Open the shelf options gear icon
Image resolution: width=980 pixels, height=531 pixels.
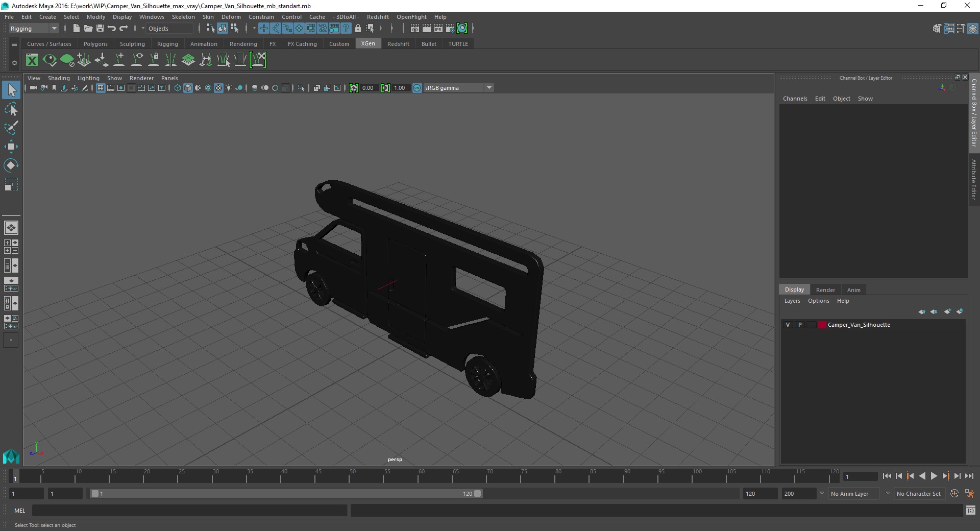[x=14, y=63]
